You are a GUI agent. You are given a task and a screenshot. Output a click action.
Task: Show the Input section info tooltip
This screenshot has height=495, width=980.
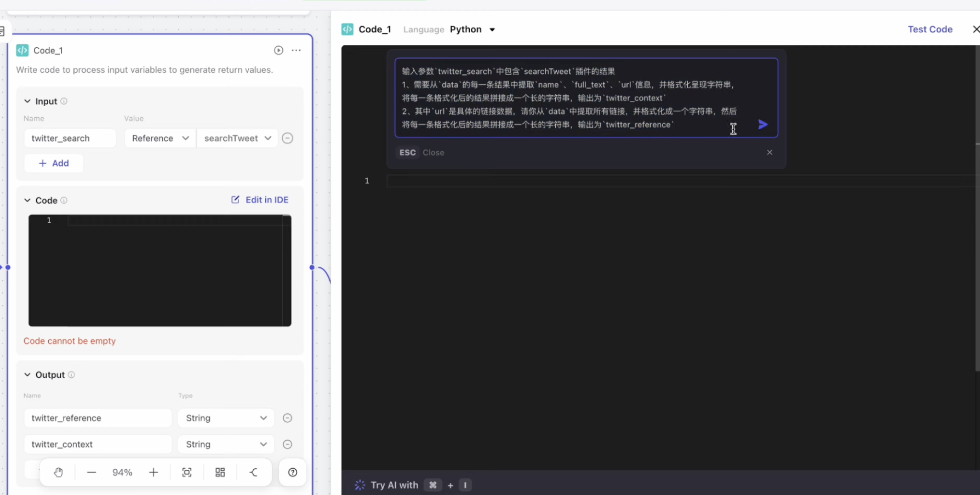click(x=64, y=101)
